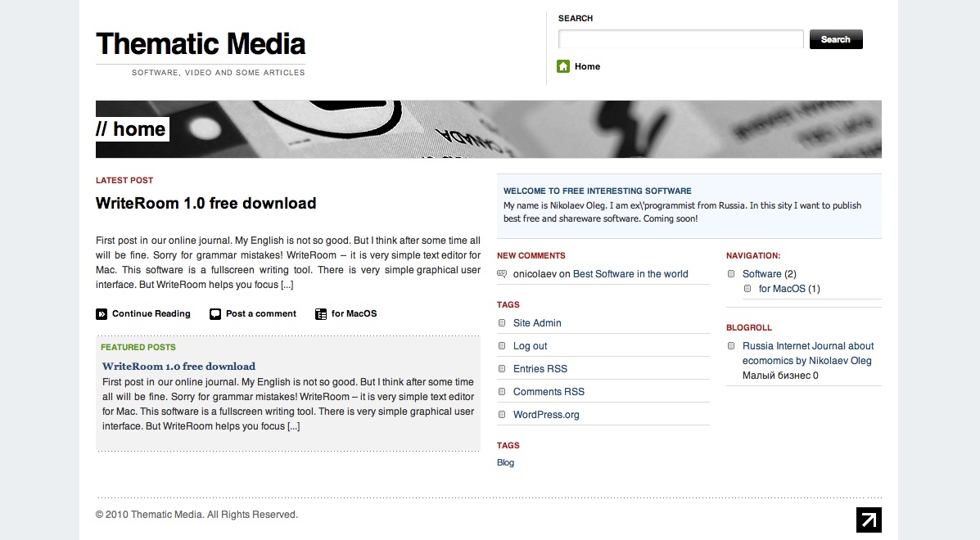Click the bullet icon beside Site Admin
Viewport: 980px width, 540px height.
click(x=502, y=323)
